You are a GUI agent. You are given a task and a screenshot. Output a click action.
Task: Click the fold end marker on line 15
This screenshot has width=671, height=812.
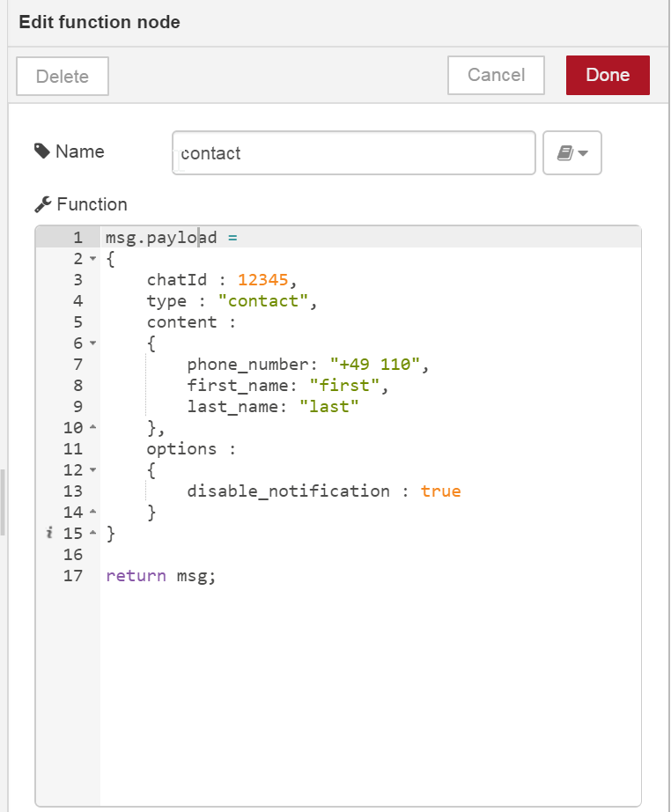[92, 534]
